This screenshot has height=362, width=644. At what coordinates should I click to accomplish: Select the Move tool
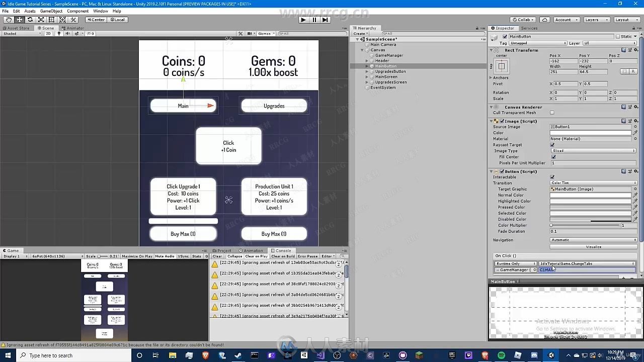(20, 20)
